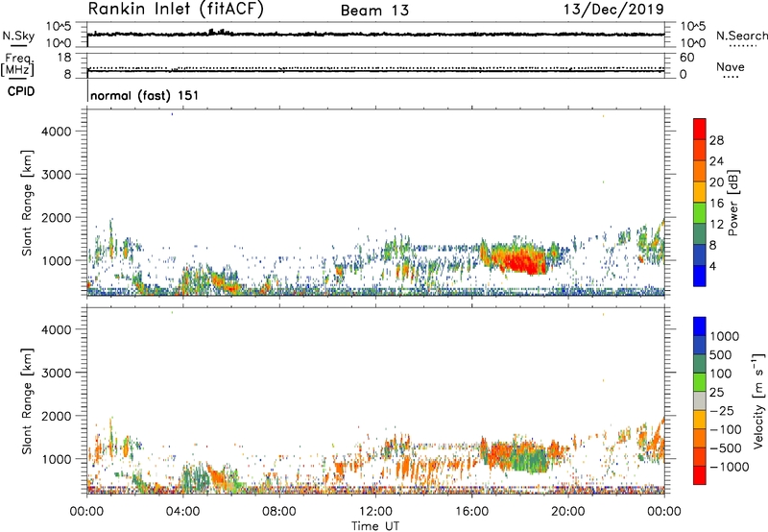The height and width of the screenshot is (532, 768).
Task: Click the "16:00" time tick label
Action: pyautogui.click(x=471, y=512)
